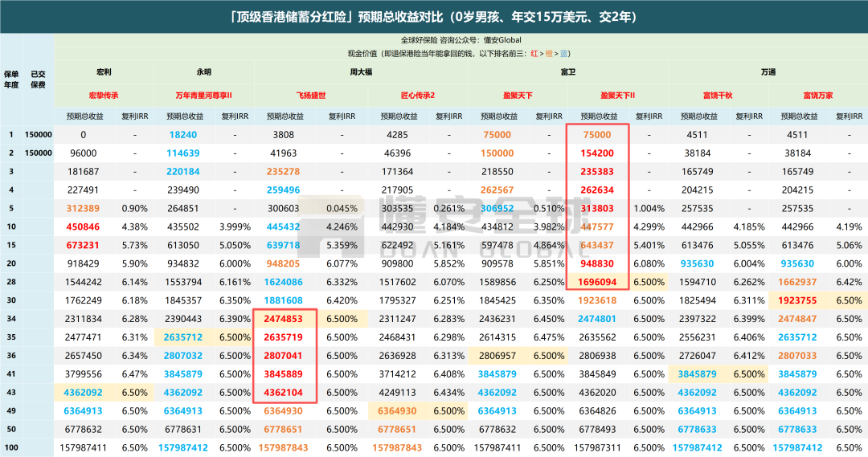
Task: Click the 保单年度 column header
Action: pyautogui.click(x=11, y=78)
